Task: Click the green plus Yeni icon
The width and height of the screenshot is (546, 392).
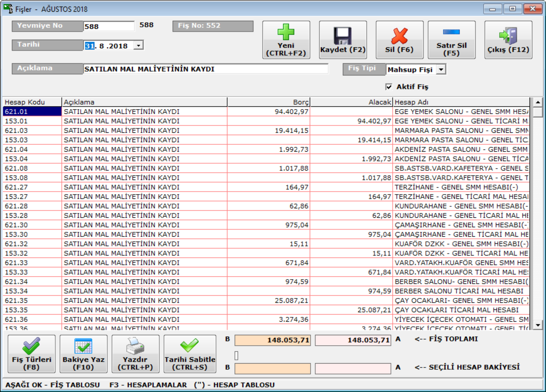Action: click(286, 33)
